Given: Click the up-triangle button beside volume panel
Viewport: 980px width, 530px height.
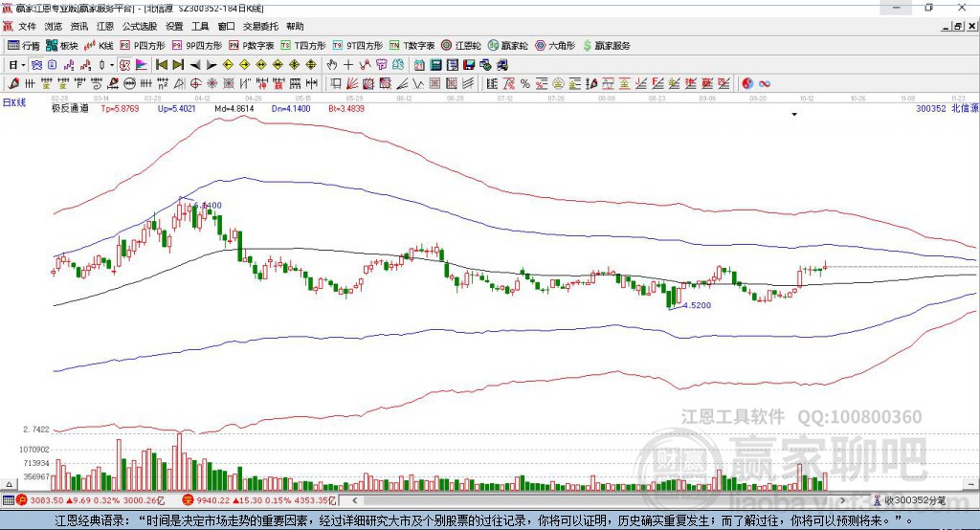Looking at the screenshot, I should point(9,484).
